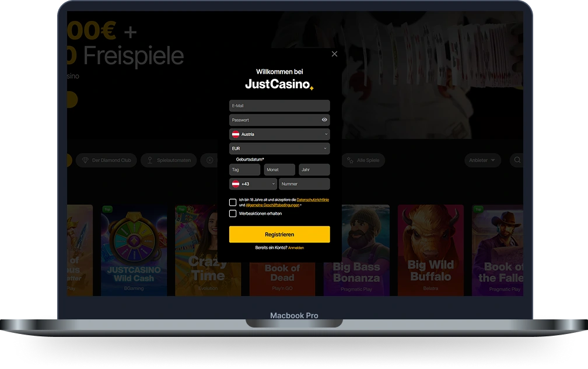Click the JustCasino logo
This screenshot has width=588, height=369.
[x=279, y=84]
